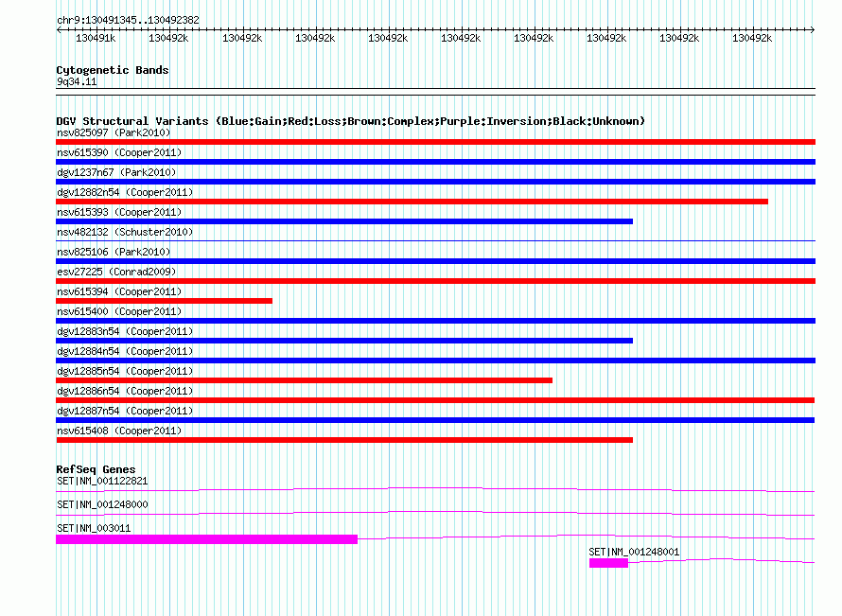The height and width of the screenshot is (616, 842).
Task: Open the SET|NM_001122821 gene label
Action: click(x=102, y=482)
